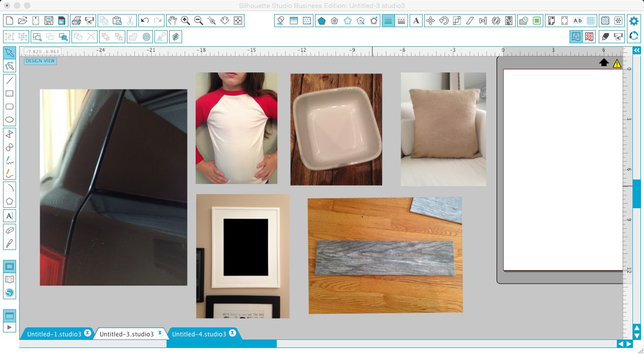Select the Zoom In magnifier
This screenshot has width=644, height=354.
tap(185, 21)
